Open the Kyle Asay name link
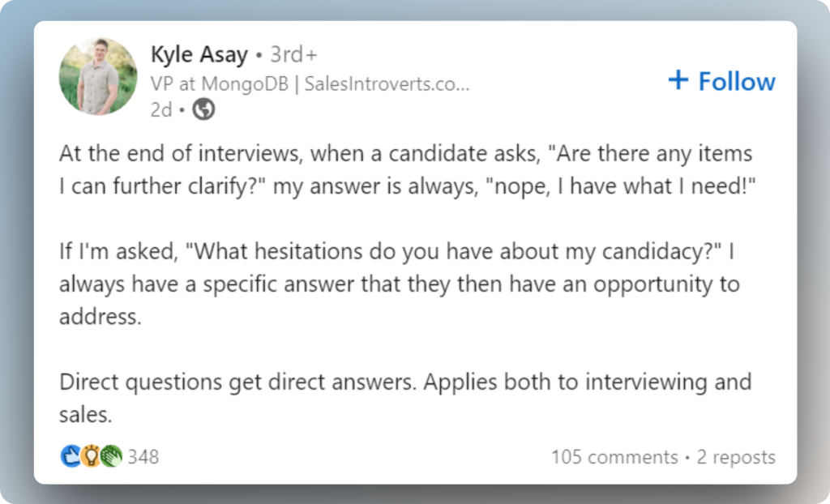The height and width of the screenshot is (504, 830). pyautogui.click(x=199, y=55)
